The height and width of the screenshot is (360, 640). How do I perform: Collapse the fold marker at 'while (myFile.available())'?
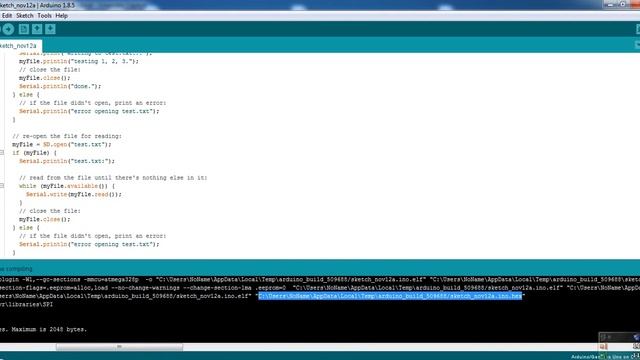[2, 186]
